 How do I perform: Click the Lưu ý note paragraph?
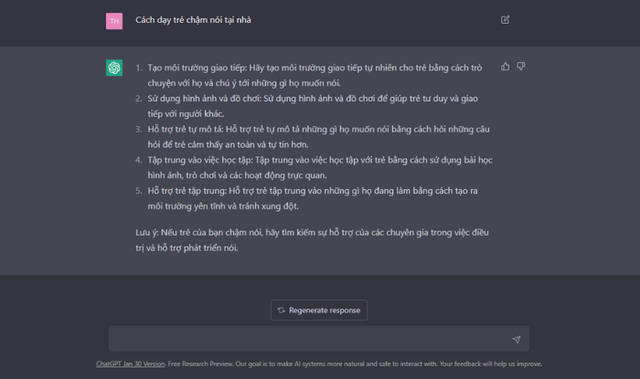coord(312,240)
